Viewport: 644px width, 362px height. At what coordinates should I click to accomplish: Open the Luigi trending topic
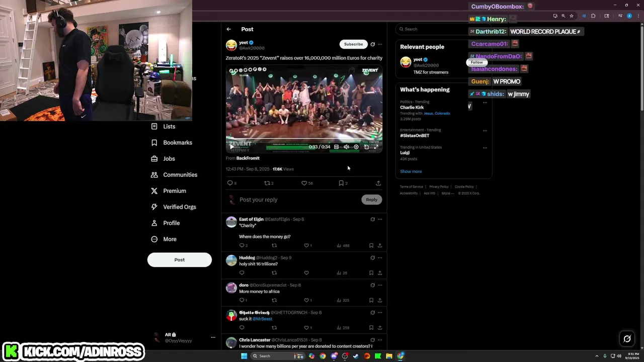pos(405,153)
